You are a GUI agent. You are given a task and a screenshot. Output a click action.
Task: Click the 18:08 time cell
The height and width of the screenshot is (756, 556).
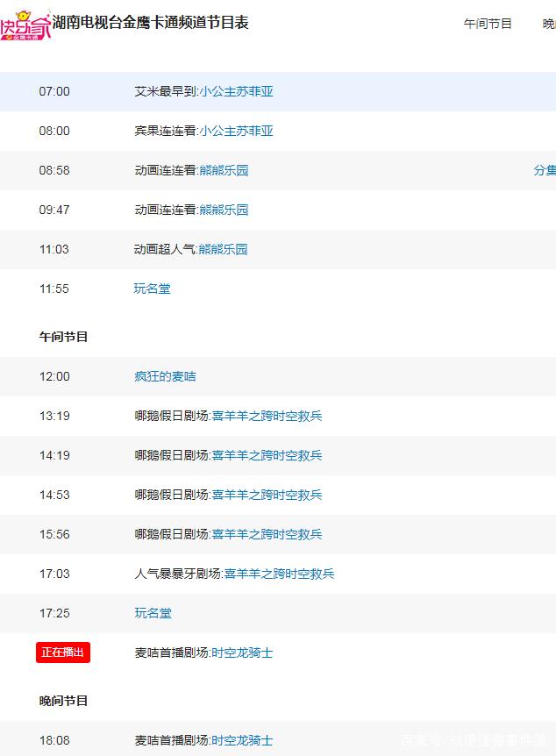54,740
